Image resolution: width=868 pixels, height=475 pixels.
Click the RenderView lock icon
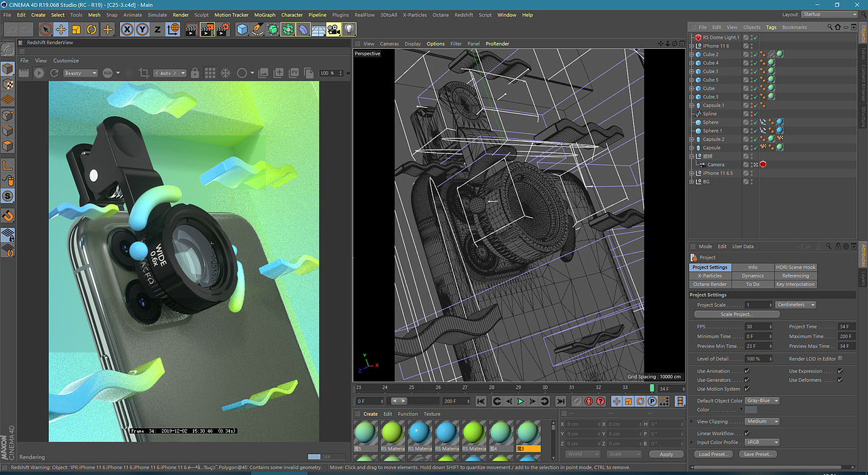click(195, 73)
